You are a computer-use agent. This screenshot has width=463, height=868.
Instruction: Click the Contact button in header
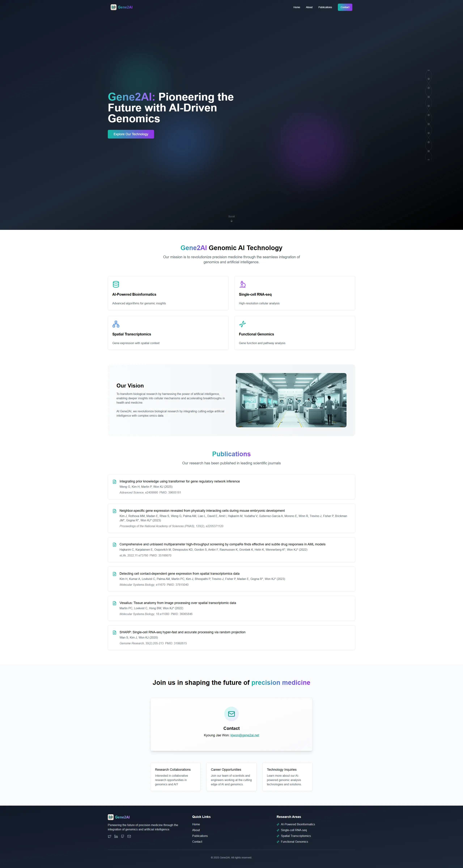click(x=345, y=7)
